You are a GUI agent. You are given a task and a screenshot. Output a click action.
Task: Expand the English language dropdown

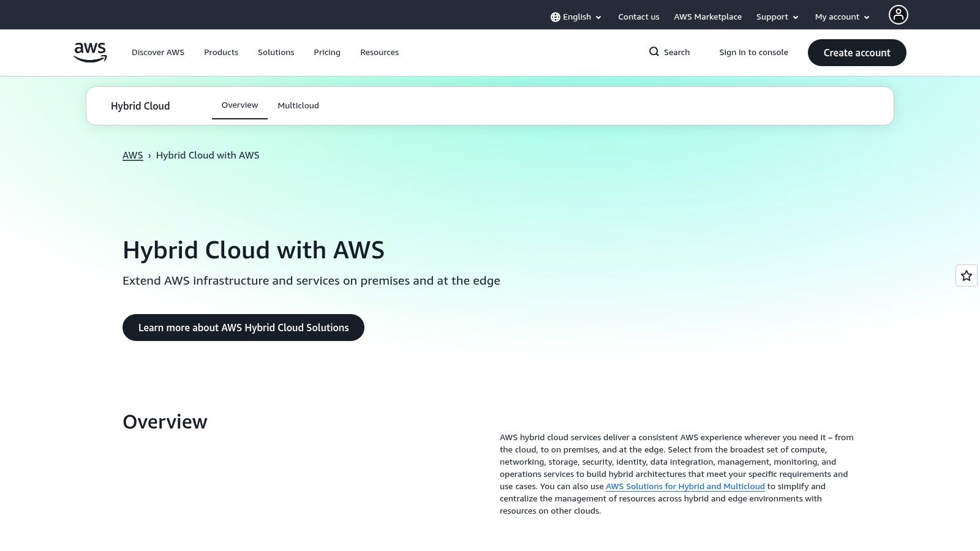[576, 17]
